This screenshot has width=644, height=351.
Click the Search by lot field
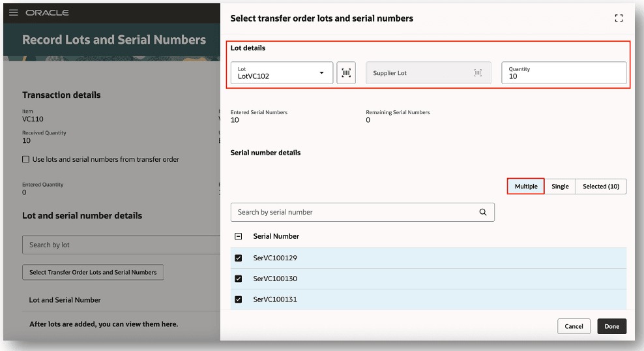121,245
